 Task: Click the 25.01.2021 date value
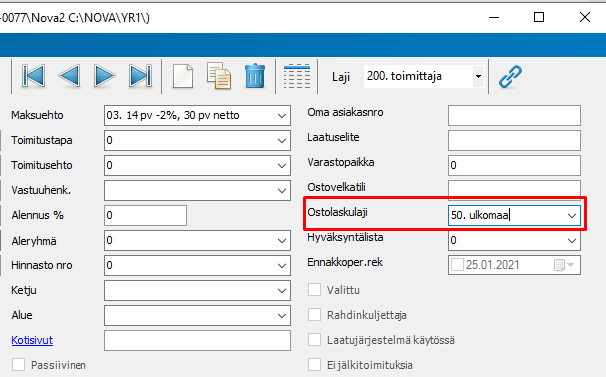click(492, 265)
